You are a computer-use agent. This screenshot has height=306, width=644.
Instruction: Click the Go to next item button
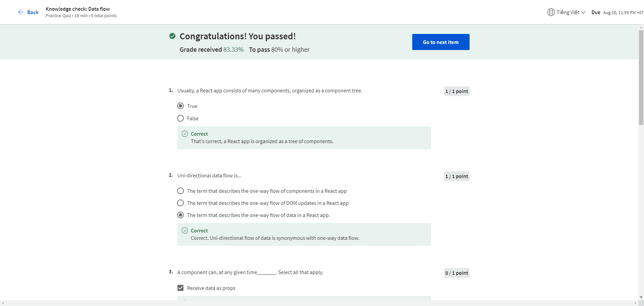440,42
